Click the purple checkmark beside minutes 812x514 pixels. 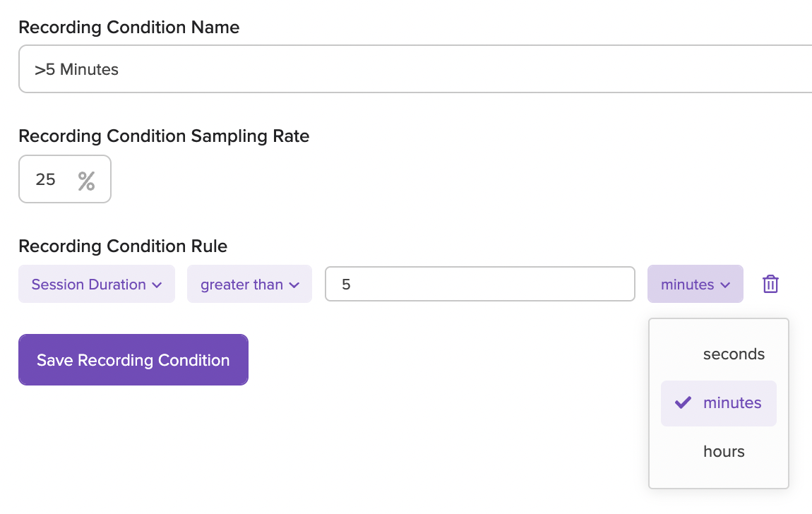pos(683,403)
